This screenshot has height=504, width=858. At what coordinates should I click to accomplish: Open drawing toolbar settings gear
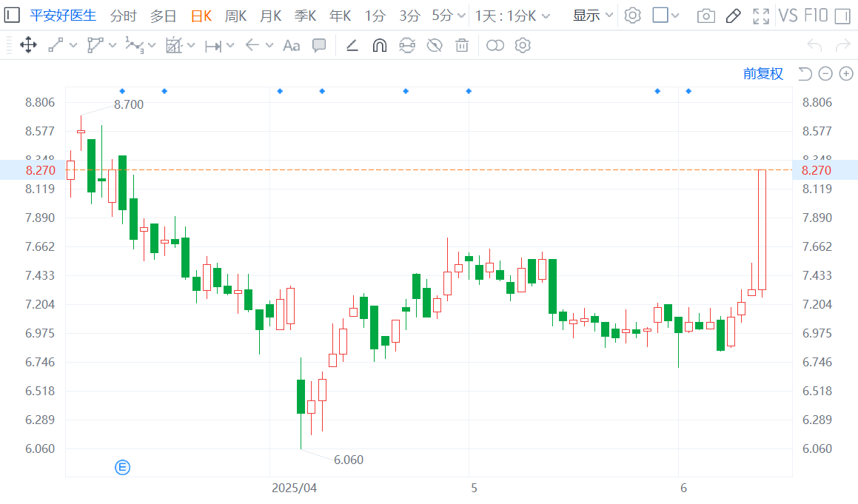[523, 45]
